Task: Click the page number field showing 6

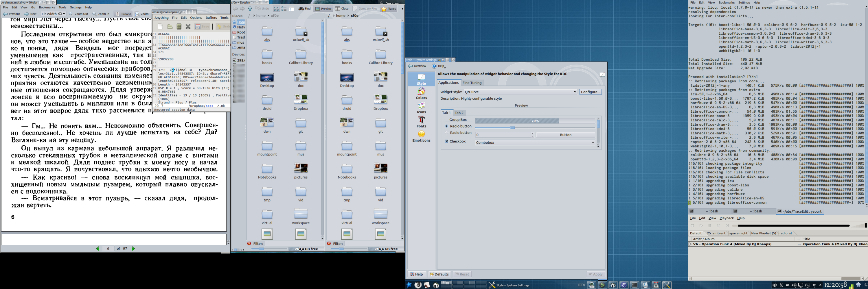Action: coord(108,249)
